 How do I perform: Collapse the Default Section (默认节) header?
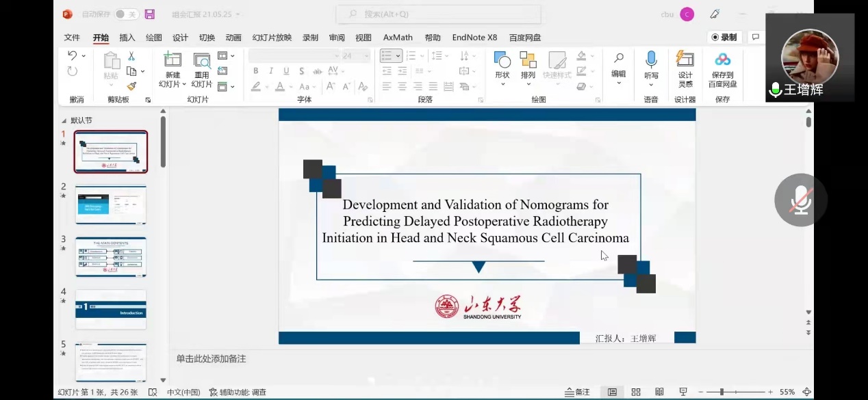(65, 120)
